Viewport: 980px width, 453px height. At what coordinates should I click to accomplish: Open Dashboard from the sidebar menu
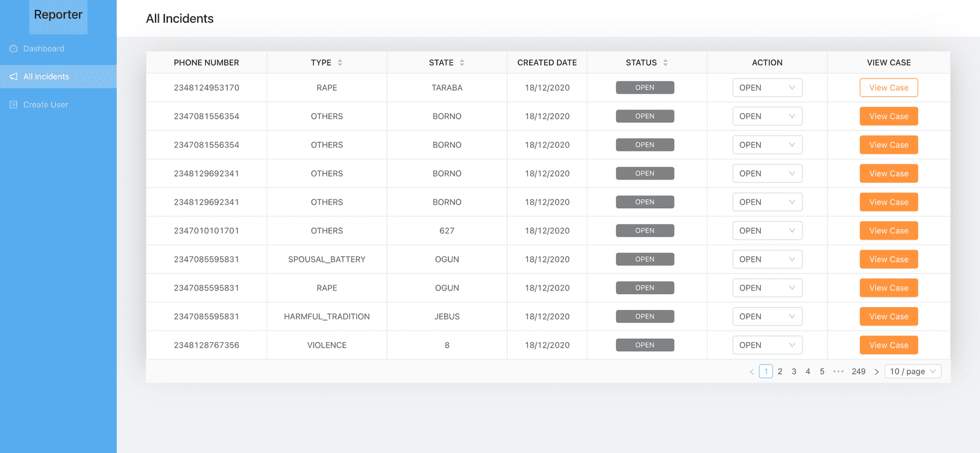point(43,48)
